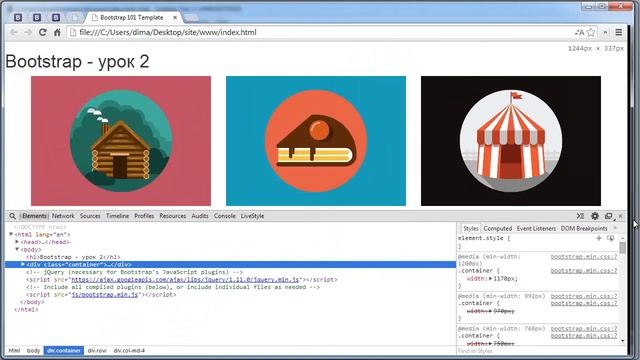Image resolution: width=640 pixels, height=360 pixels.
Task: Bookmark this page with the star icon
Action: 591,32
